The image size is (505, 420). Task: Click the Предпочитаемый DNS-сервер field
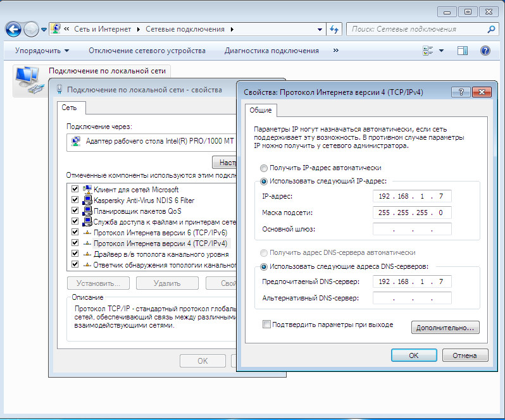point(412,281)
